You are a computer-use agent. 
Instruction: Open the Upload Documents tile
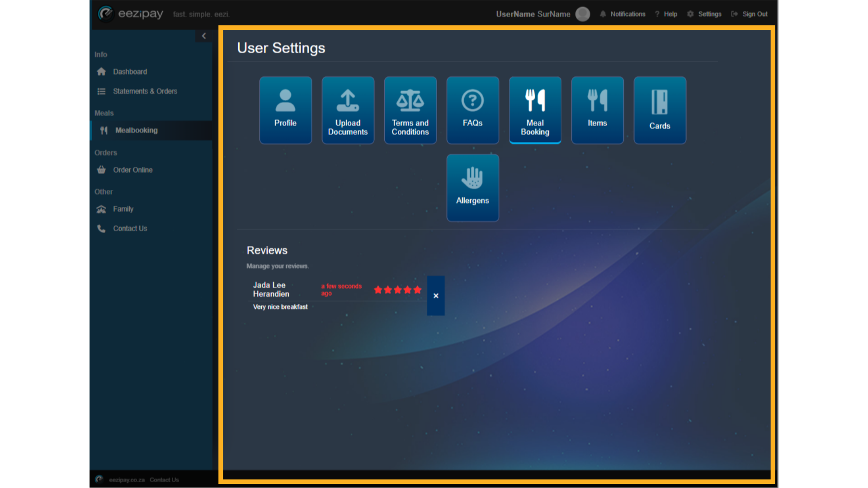coord(348,110)
